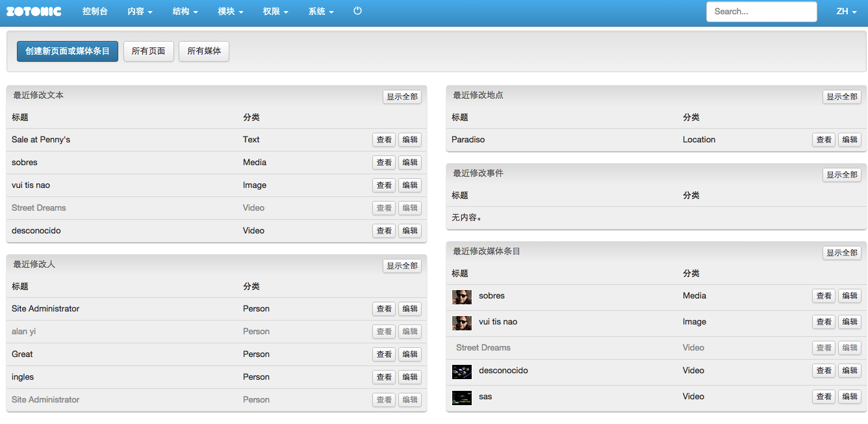Open the 权限 menu
868x424 pixels.
click(x=275, y=12)
